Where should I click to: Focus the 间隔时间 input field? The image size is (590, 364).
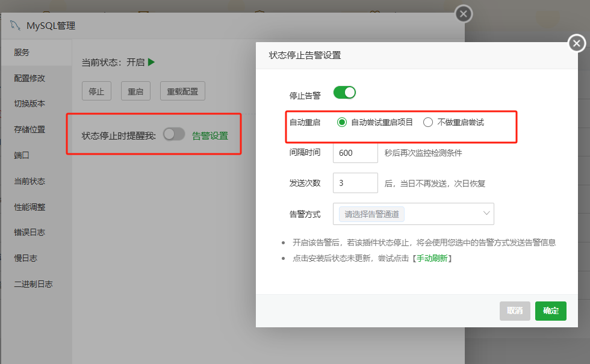355,153
